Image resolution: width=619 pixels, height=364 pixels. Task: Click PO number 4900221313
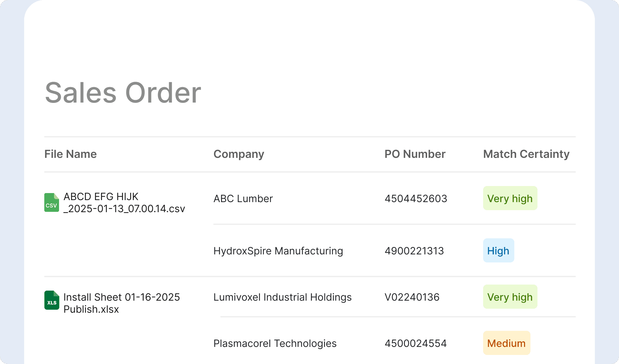414,251
